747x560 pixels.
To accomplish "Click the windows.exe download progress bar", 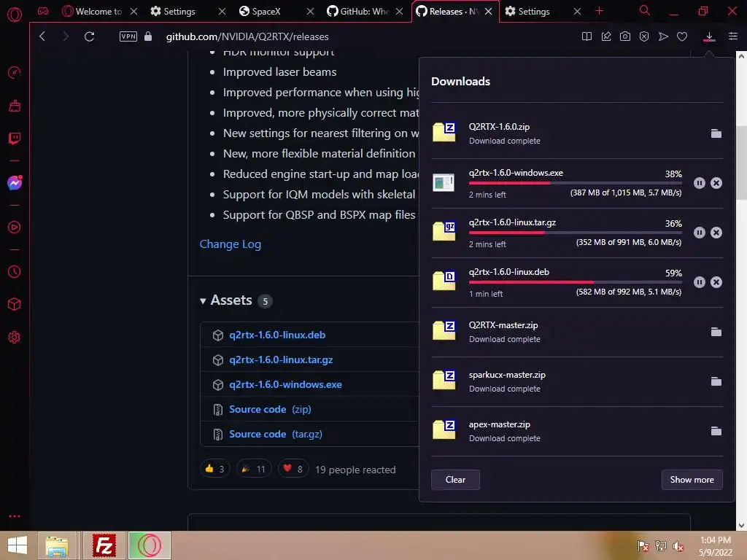I will click(575, 183).
